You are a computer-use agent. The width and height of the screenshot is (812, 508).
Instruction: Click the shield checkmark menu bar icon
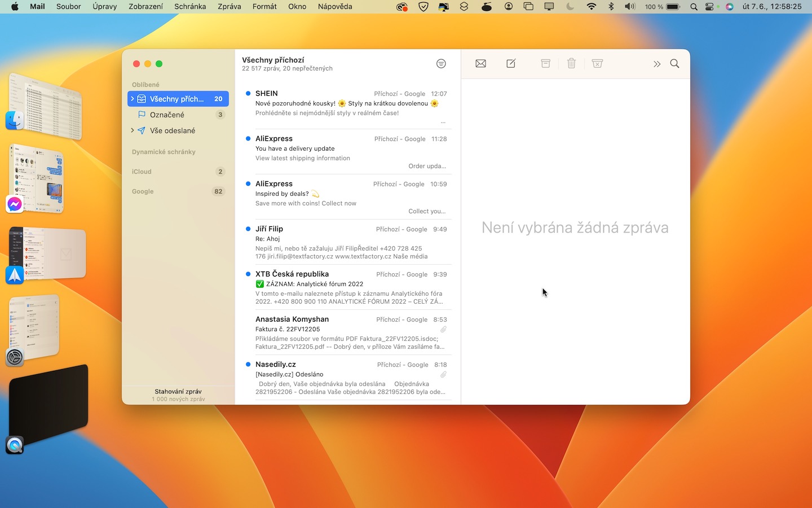tap(423, 7)
